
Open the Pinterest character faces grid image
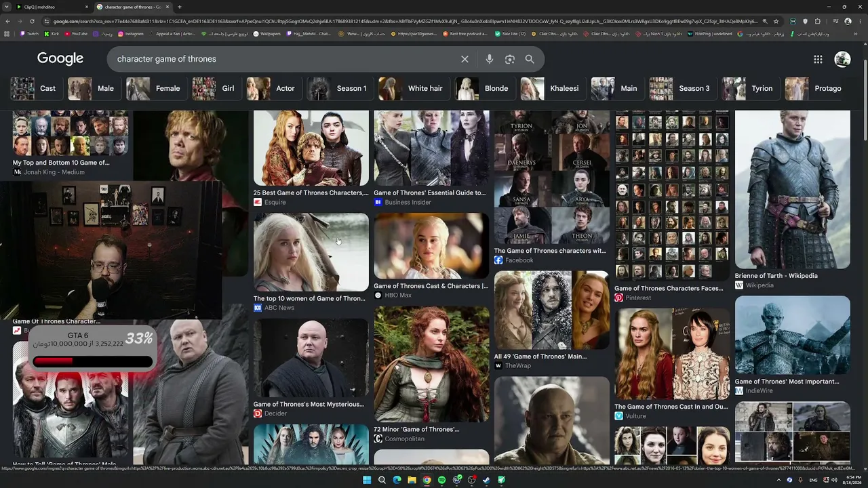tap(672, 195)
